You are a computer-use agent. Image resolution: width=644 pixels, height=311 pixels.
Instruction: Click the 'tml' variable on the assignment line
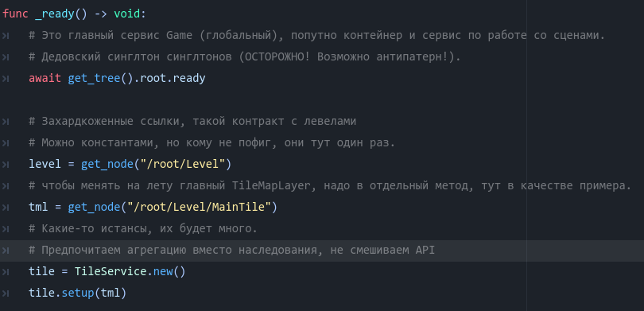tap(38, 207)
